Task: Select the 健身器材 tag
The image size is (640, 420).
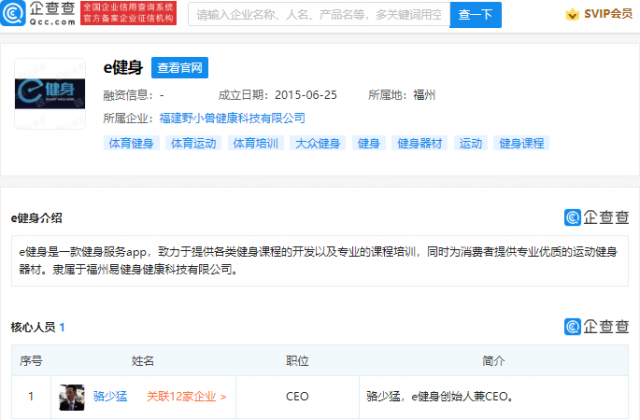Action: pos(420,143)
